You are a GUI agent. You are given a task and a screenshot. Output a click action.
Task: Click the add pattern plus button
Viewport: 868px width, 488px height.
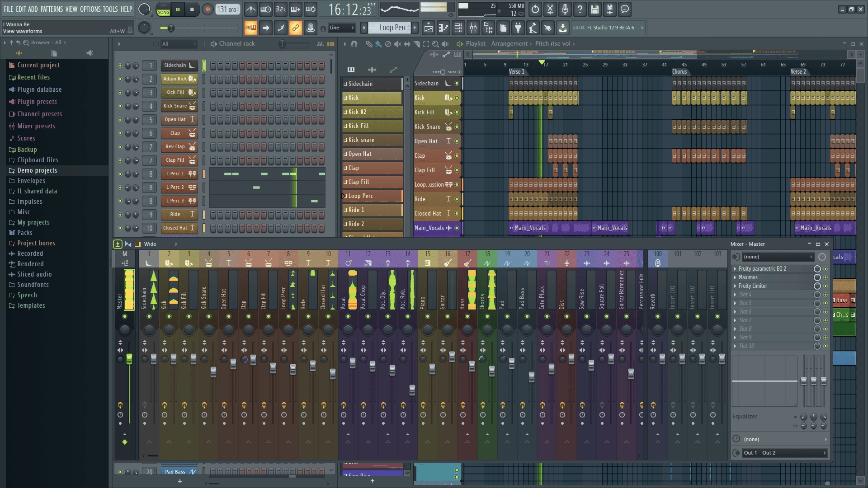pos(415,28)
